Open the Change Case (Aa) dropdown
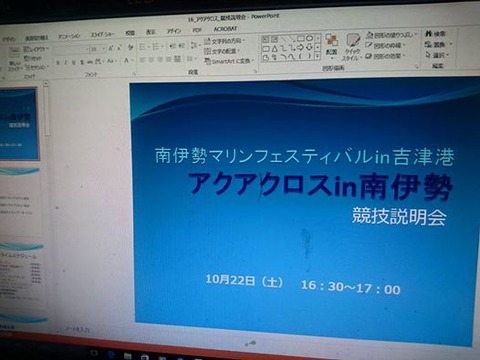Image resolution: width=480 pixels, height=360 pixels. 112,61
